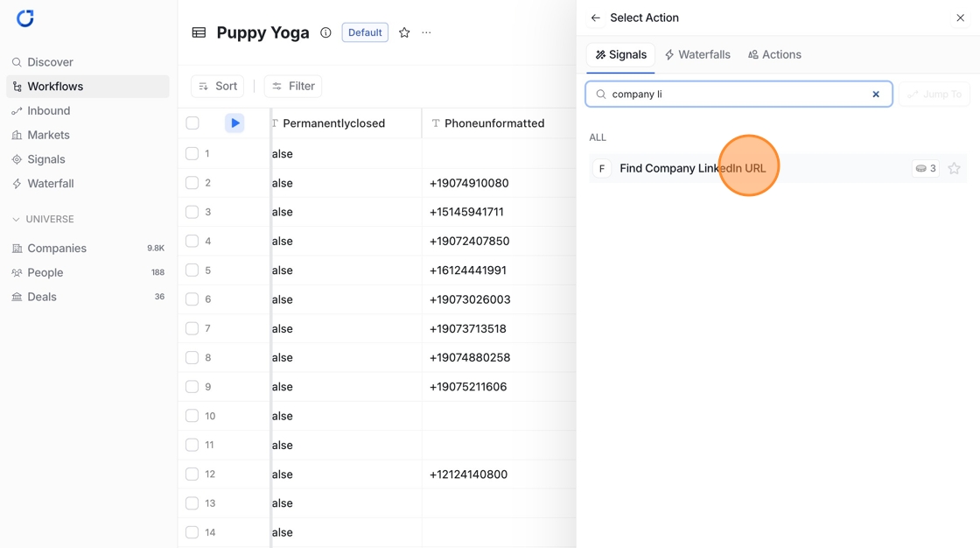Screen dimensions: 980x548
Task: Switch to the Signals tab
Action: 620,55
